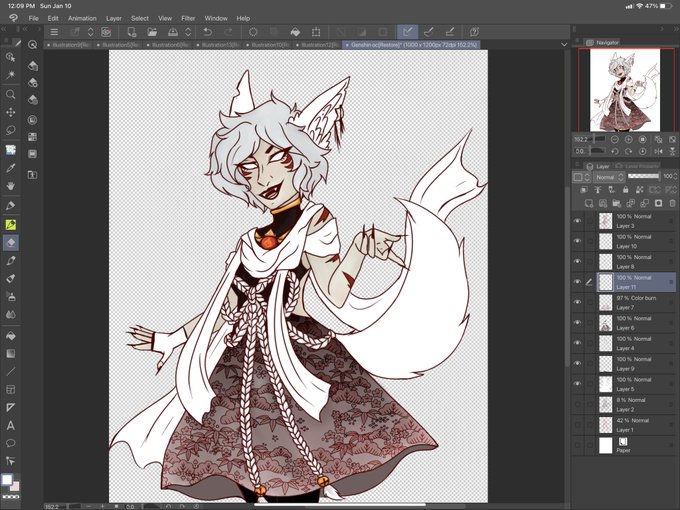Select the Zoom magnifier tool
The height and width of the screenshot is (510, 680).
(x=11, y=94)
